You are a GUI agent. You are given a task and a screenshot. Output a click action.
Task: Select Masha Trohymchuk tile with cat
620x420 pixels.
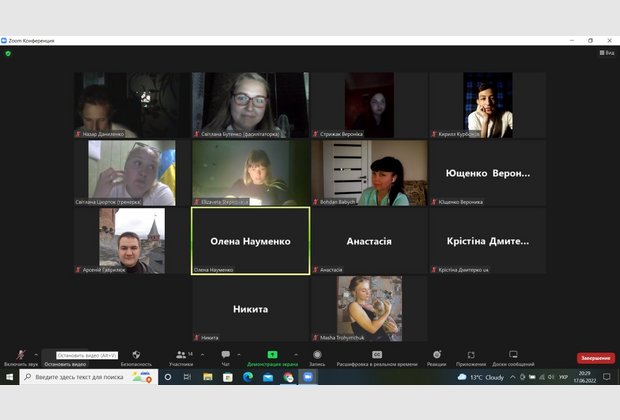369,308
